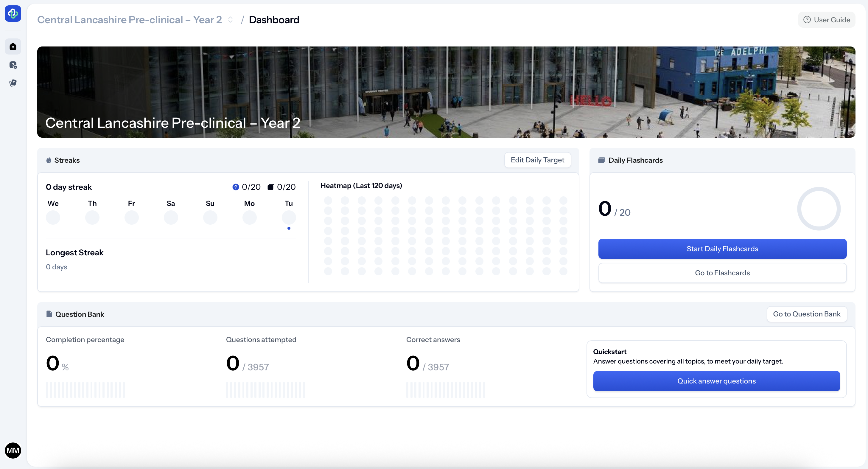Start Daily Flashcards
Screen dimensions: 868x469
click(722, 249)
